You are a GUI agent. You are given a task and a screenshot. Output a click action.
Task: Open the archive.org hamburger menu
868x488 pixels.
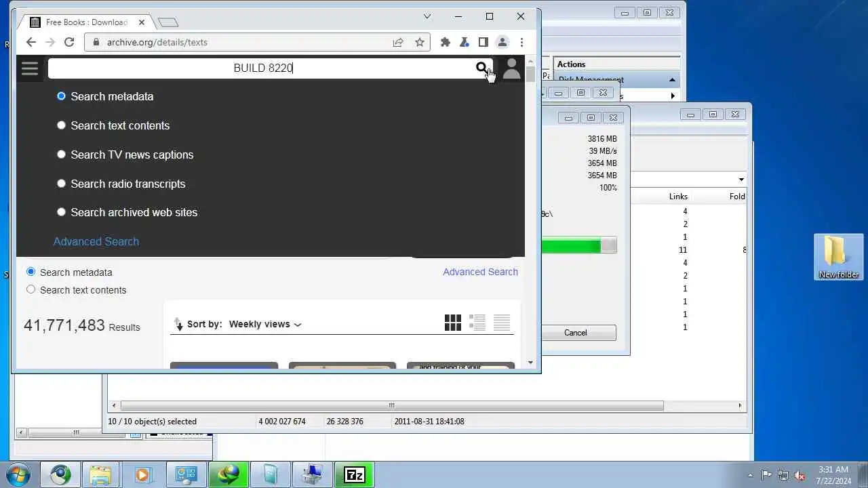(30, 68)
